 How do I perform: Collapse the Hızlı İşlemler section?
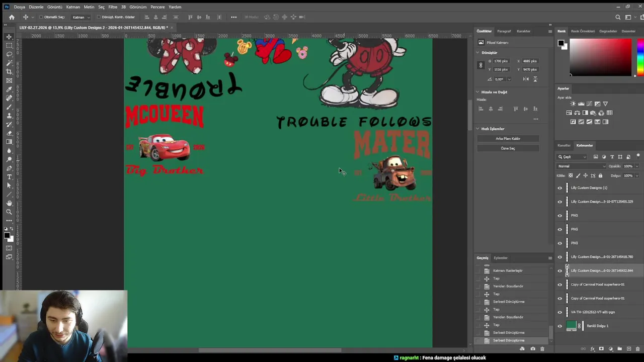coord(478,129)
